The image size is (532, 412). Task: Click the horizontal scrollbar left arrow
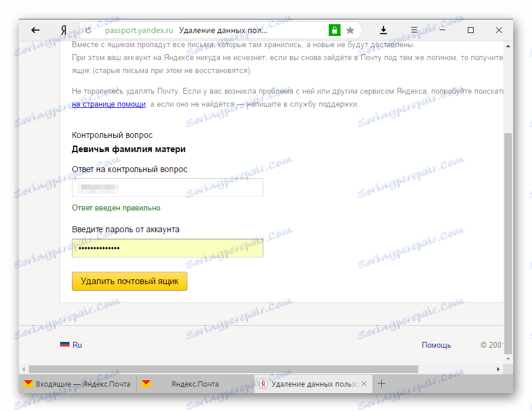point(24,369)
